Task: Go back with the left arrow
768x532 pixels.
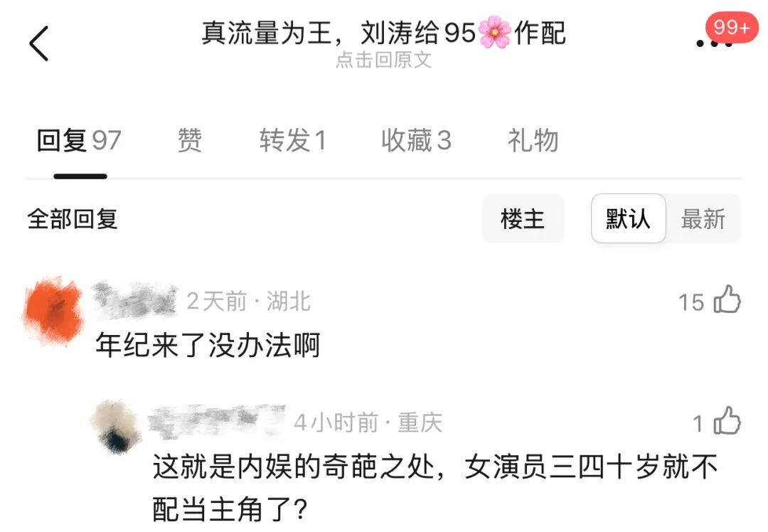Action: [x=38, y=43]
